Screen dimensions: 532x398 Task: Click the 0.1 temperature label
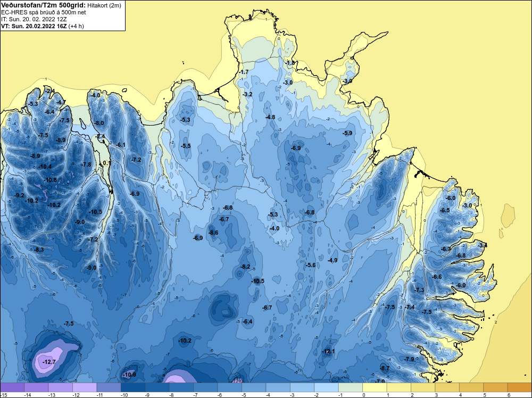106,163
